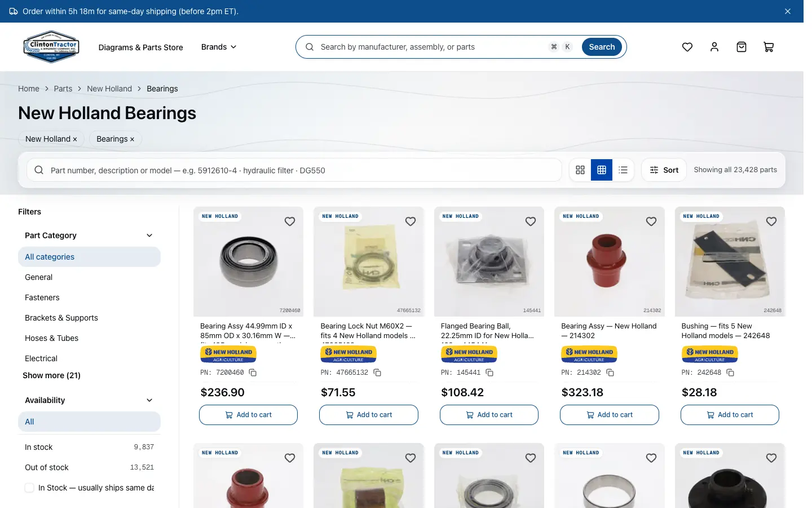Click the Clinton Tractor logo

tap(51, 47)
